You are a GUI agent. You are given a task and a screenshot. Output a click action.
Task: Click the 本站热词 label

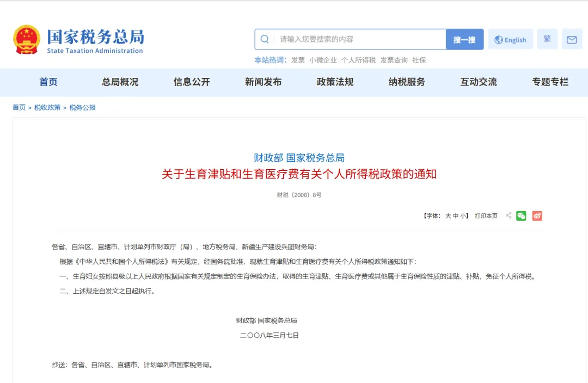pos(271,60)
